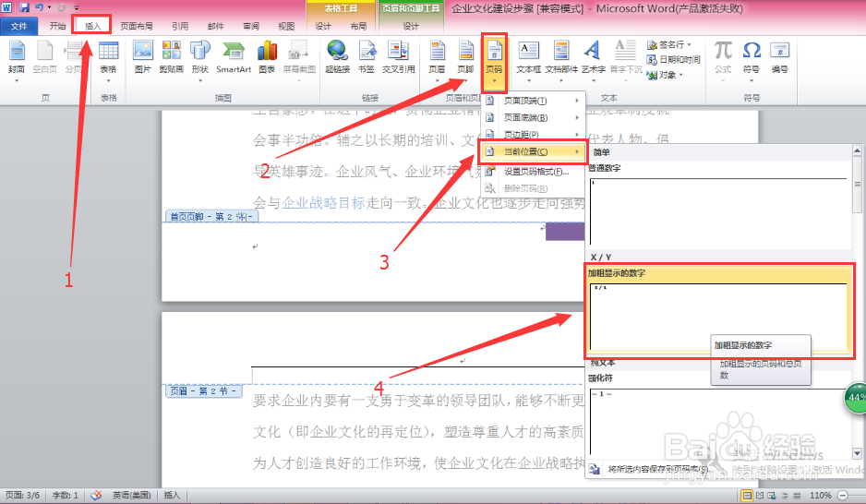This screenshot has height=504, width=866.
Task: Open Format Page Numbers (设置页码格式) dialog
Action: click(533, 171)
